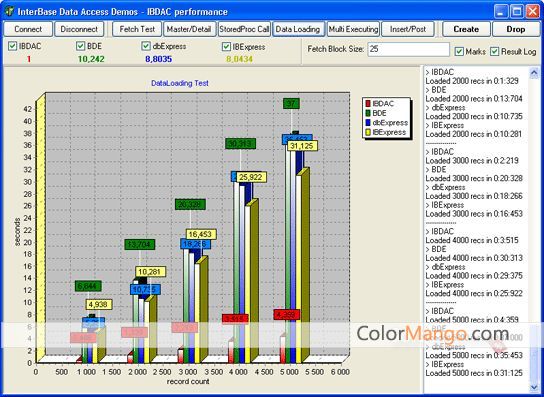Click the red IBDAC legend swatch

(368, 103)
